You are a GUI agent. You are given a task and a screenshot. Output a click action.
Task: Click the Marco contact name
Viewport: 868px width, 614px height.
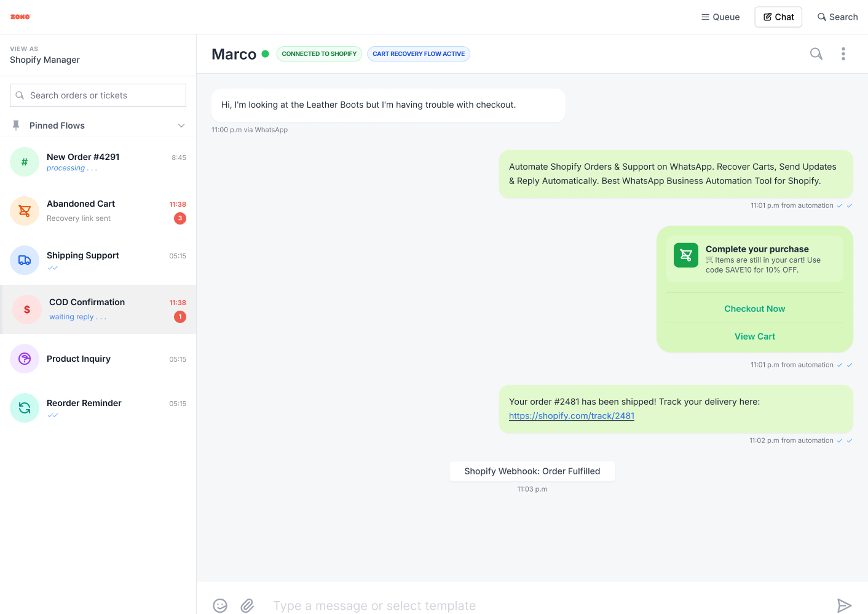coord(234,54)
